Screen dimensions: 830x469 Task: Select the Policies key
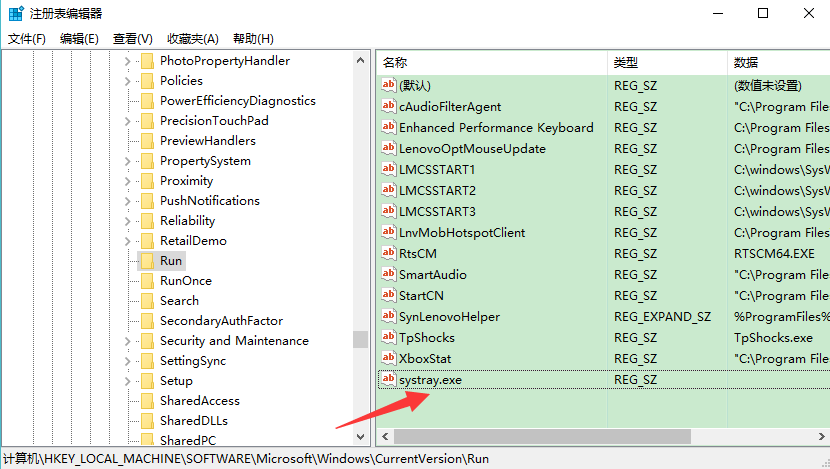click(x=181, y=81)
